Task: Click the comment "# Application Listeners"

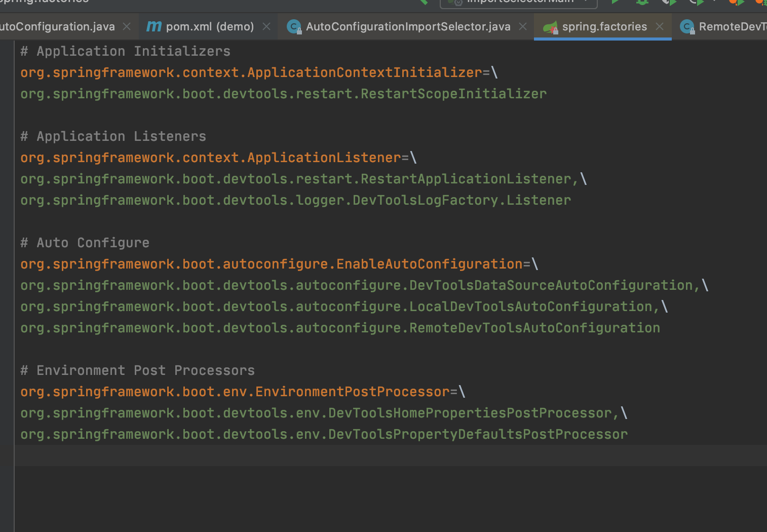Action: tap(113, 136)
